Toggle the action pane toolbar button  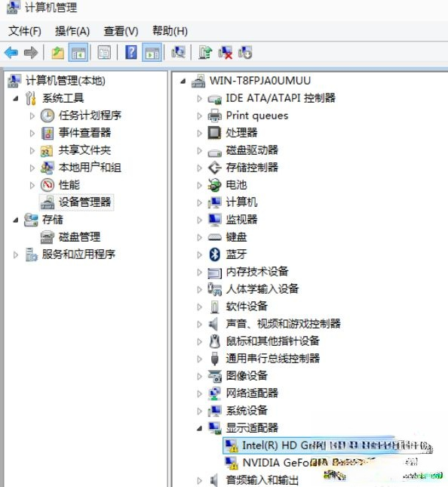152,53
